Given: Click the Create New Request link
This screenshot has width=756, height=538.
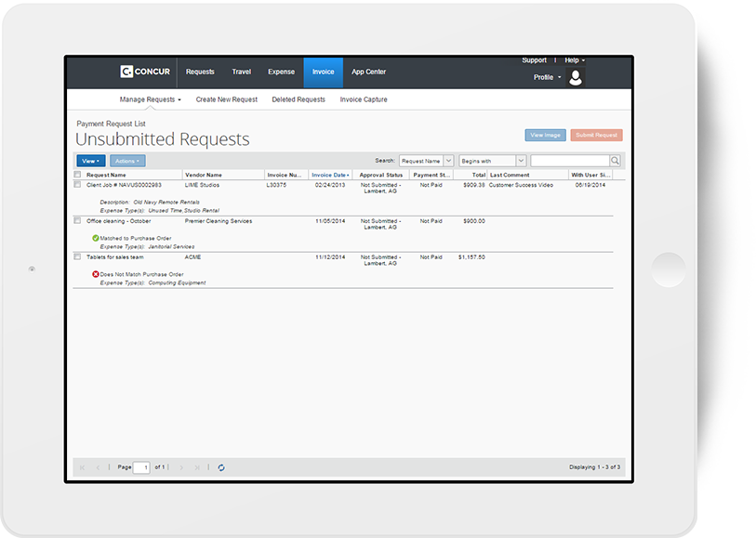Looking at the screenshot, I should [226, 99].
